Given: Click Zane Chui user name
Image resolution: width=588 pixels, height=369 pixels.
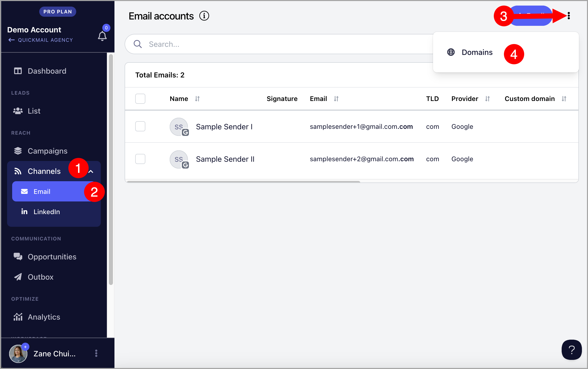Looking at the screenshot, I should [54, 353].
